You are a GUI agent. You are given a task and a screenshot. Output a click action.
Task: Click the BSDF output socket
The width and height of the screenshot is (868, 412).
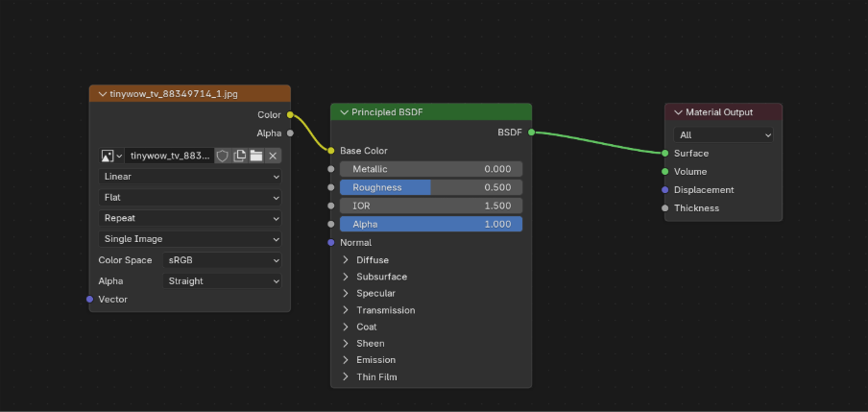coord(531,133)
